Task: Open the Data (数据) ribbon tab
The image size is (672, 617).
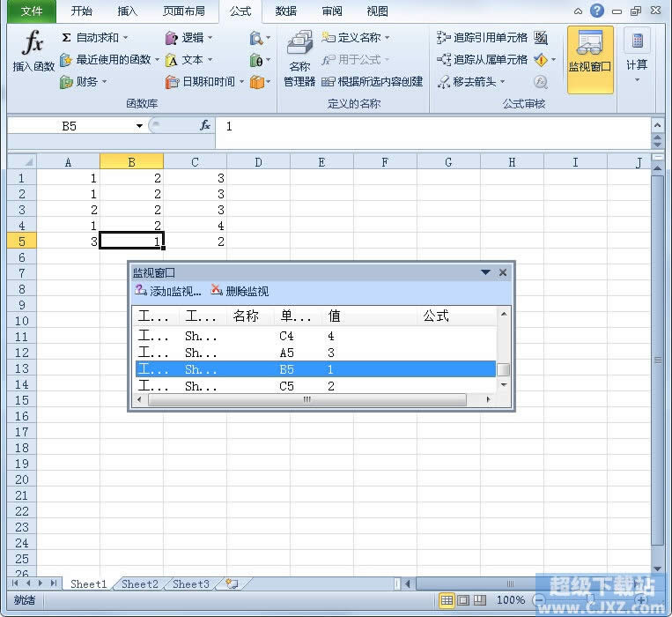Action: [x=285, y=11]
